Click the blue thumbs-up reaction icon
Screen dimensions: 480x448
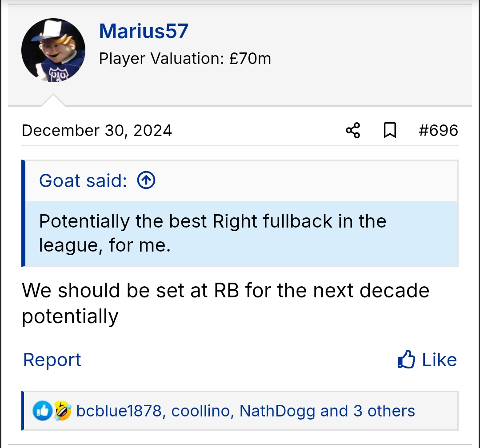pos(43,411)
